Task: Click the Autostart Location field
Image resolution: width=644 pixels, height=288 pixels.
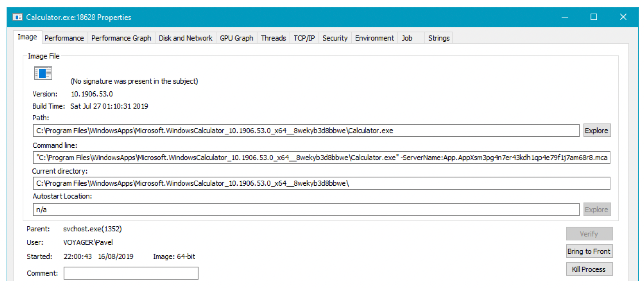Action: [x=306, y=209]
